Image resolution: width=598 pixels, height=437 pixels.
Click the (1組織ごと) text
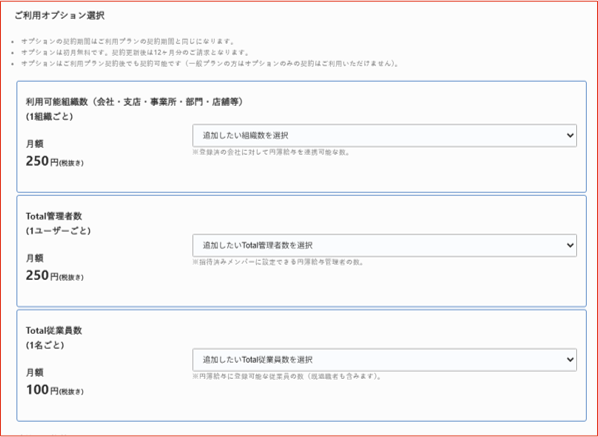(x=49, y=117)
